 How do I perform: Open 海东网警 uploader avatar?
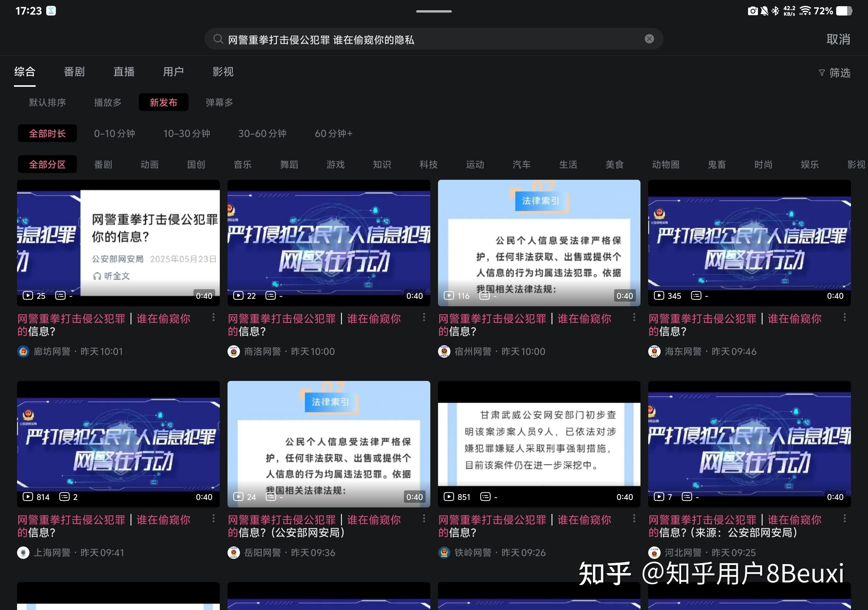pos(654,351)
